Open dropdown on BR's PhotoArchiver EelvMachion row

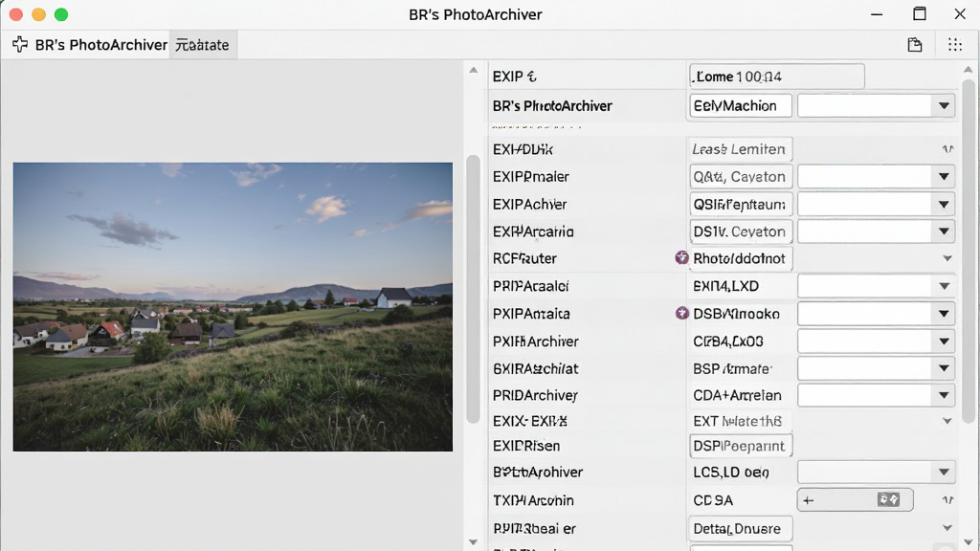(944, 105)
